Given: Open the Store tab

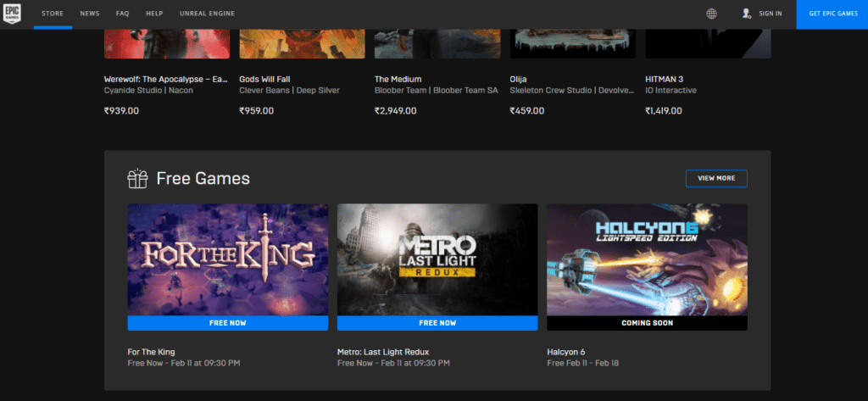Looking at the screenshot, I should [x=53, y=14].
